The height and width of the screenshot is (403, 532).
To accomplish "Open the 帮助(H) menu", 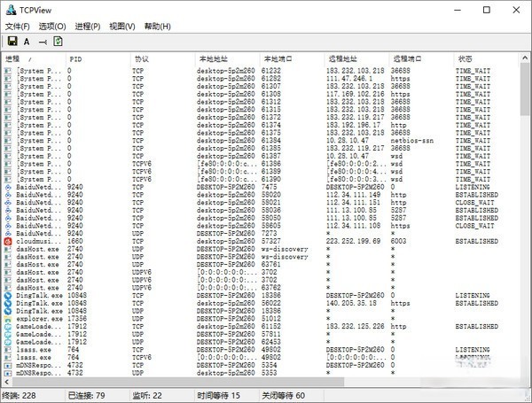I will coord(158,27).
